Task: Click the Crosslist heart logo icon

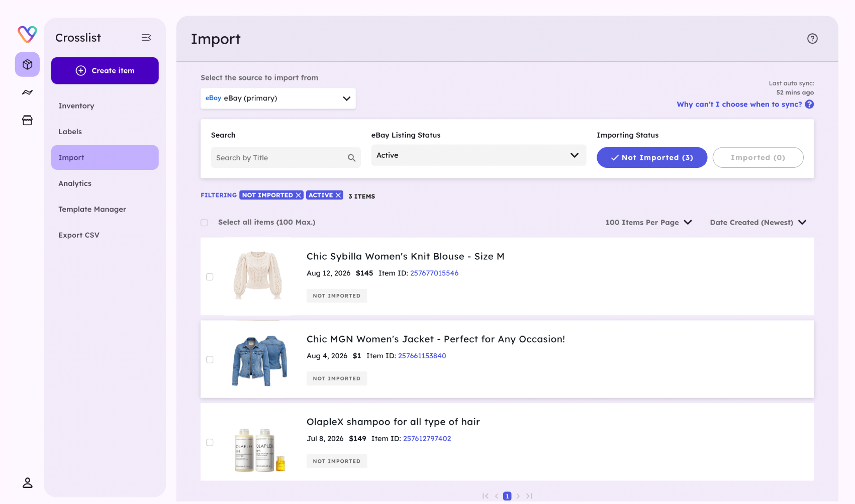Action: (x=27, y=34)
